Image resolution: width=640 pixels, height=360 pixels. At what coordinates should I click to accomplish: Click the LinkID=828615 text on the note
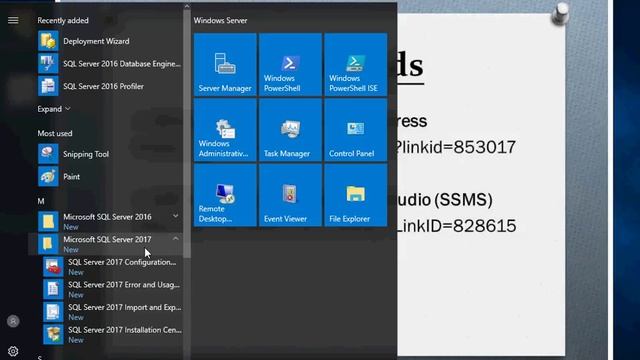[457, 226]
